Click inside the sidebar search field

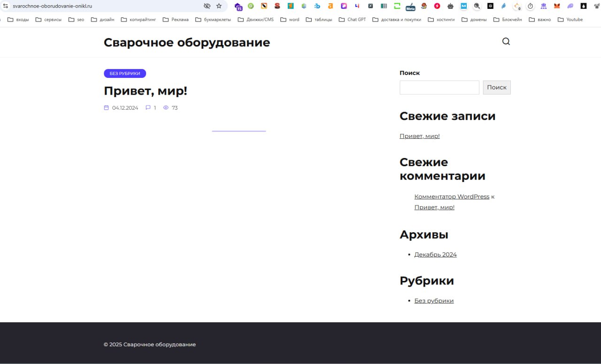pyautogui.click(x=439, y=87)
